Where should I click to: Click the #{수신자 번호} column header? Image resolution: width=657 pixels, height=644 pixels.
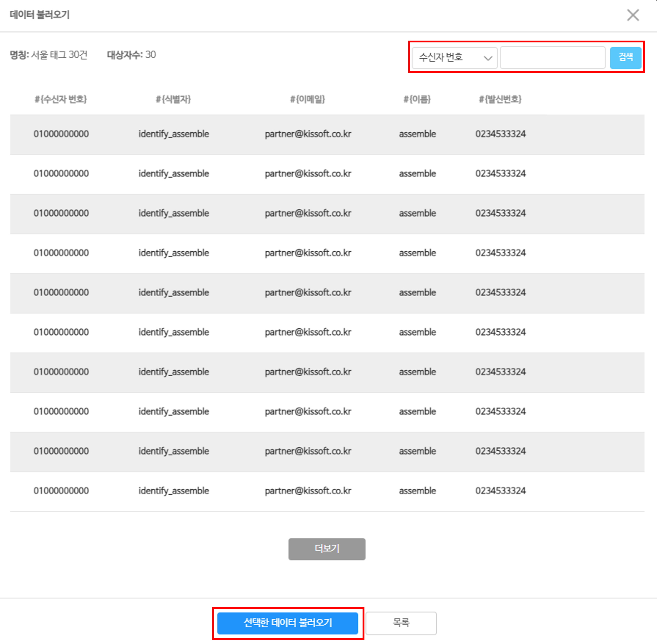(61, 99)
